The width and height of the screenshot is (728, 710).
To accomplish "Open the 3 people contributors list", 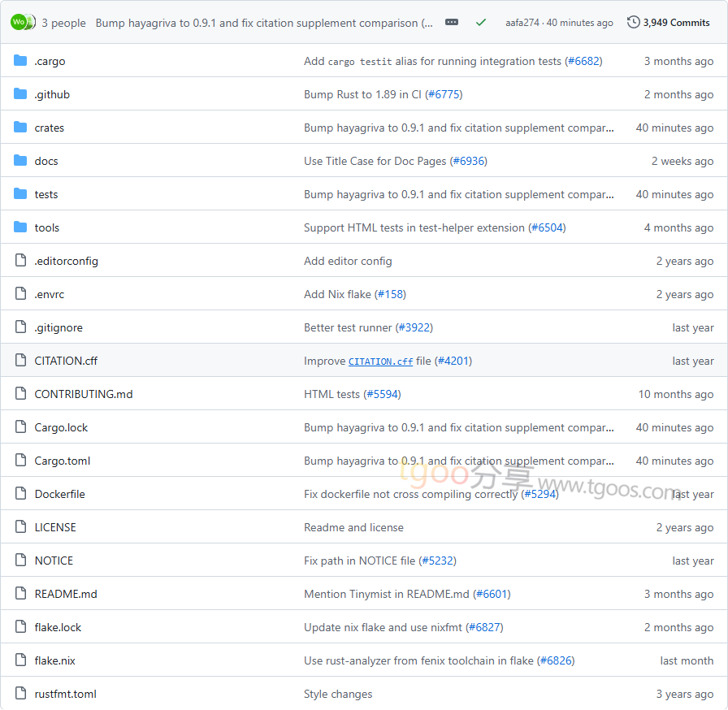I will click(63, 23).
